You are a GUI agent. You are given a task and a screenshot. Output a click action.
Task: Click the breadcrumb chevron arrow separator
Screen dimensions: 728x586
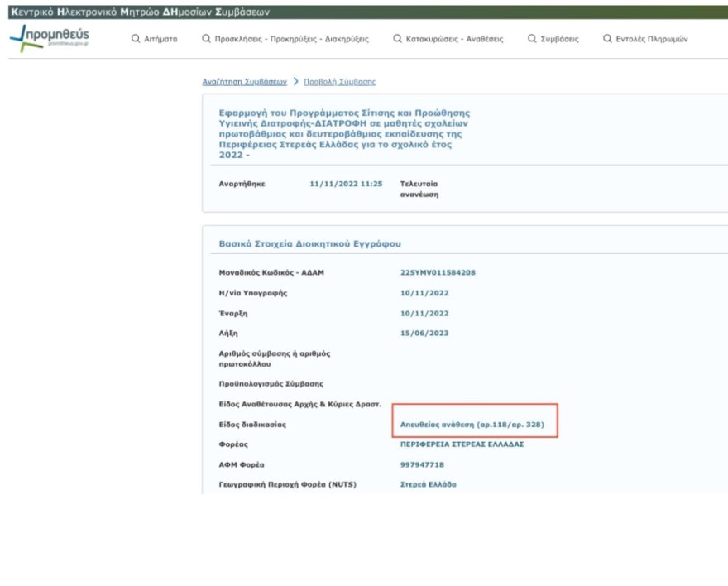click(x=295, y=82)
